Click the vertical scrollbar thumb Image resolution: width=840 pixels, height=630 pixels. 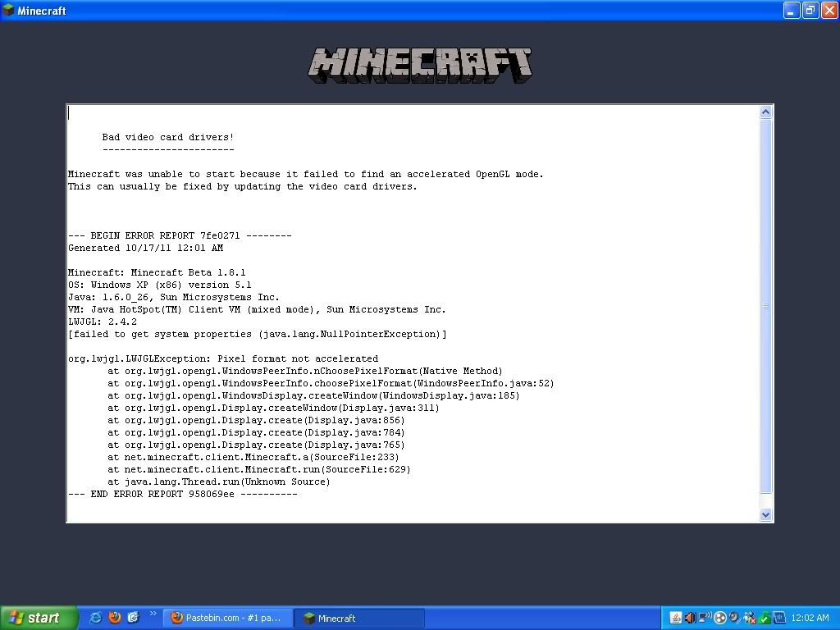pos(765,306)
